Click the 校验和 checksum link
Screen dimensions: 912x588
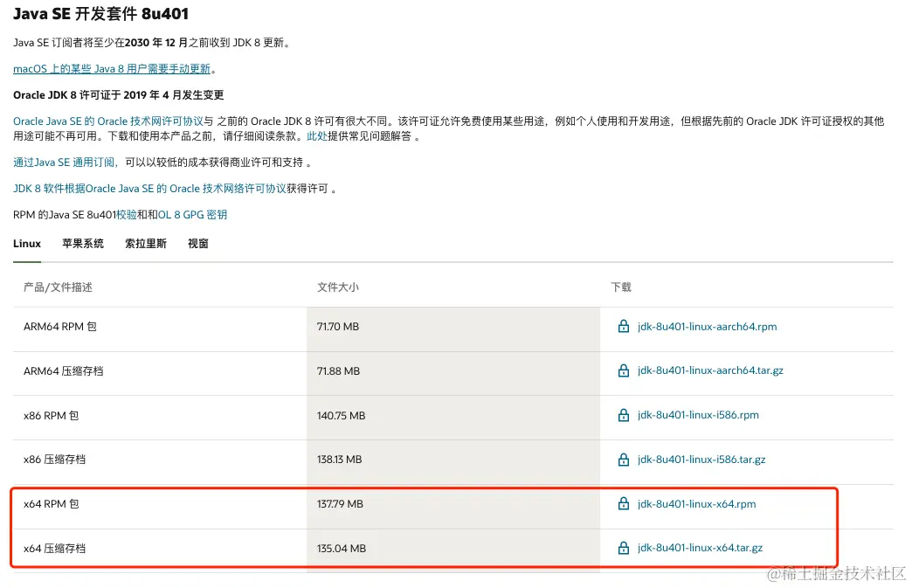(126, 215)
